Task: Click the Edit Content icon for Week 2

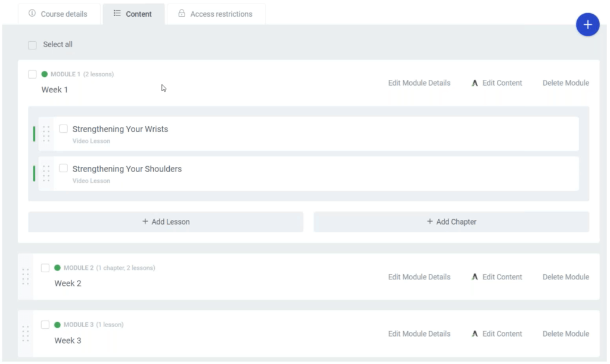Action: pyautogui.click(x=475, y=277)
